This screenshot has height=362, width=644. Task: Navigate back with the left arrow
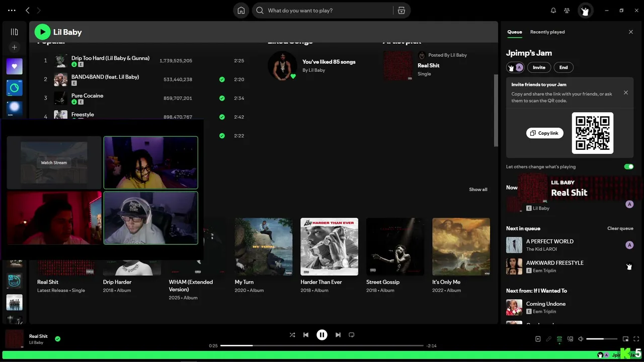coord(28,10)
